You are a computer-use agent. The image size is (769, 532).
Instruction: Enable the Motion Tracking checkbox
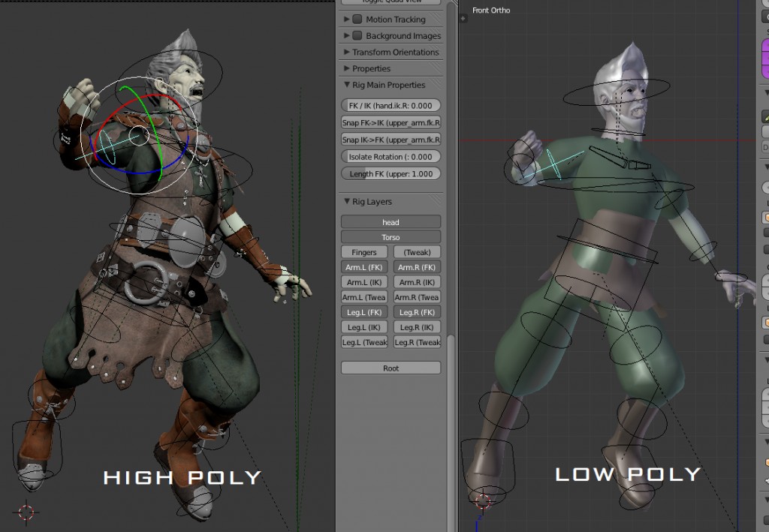[357, 19]
